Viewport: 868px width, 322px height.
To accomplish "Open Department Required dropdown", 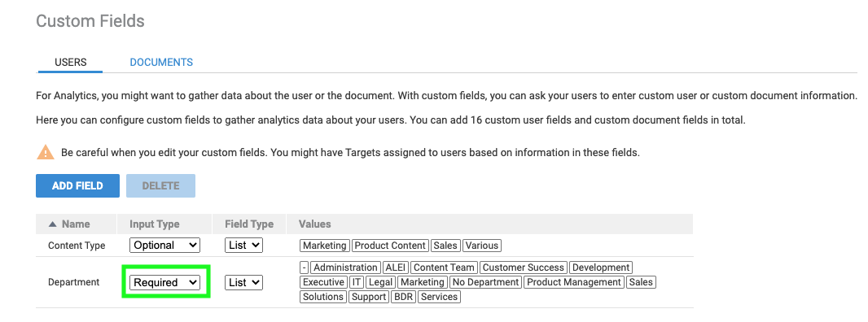I will pos(164,282).
